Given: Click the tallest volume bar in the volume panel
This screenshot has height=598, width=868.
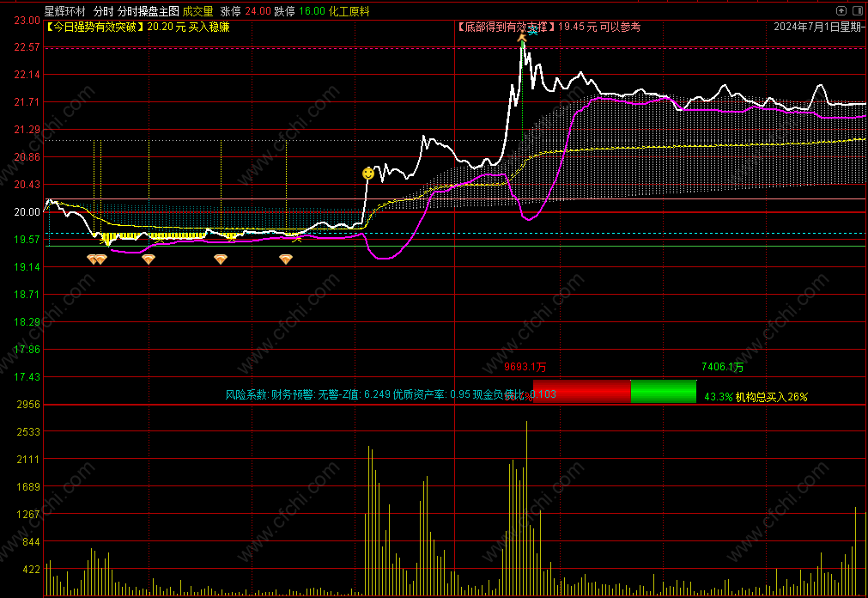Looking at the screenshot, I should click(526, 509).
